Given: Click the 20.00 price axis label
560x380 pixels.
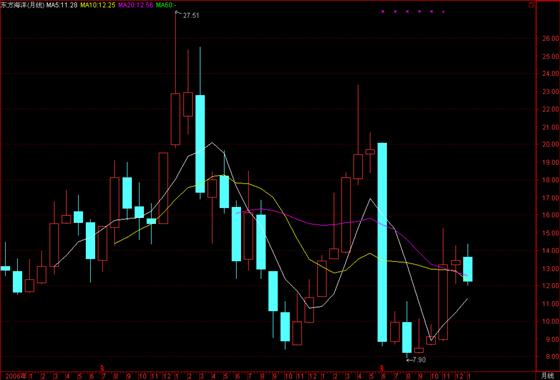Looking at the screenshot, I should (x=550, y=144).
